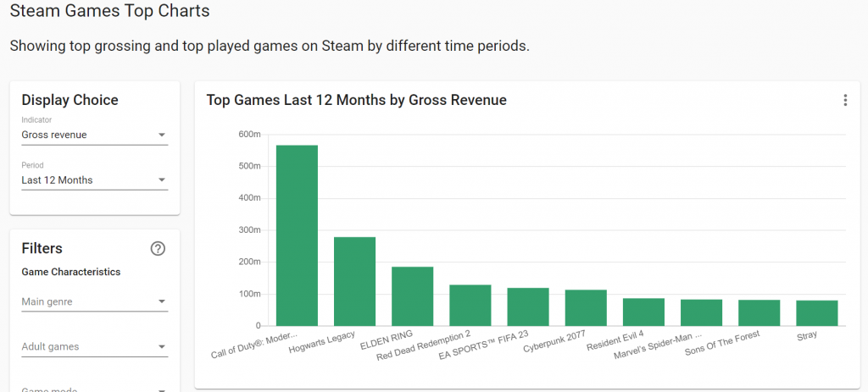Click the Filters help question mark icon

click(x=158, y=249)
